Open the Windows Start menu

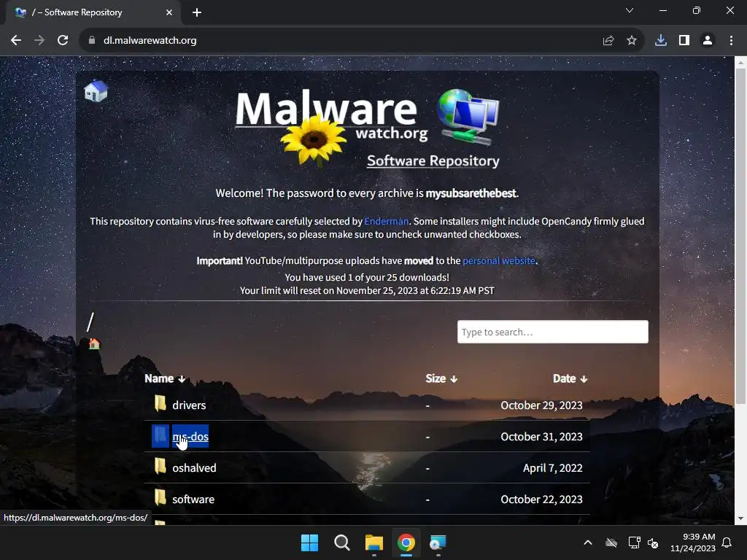point(309,542)
